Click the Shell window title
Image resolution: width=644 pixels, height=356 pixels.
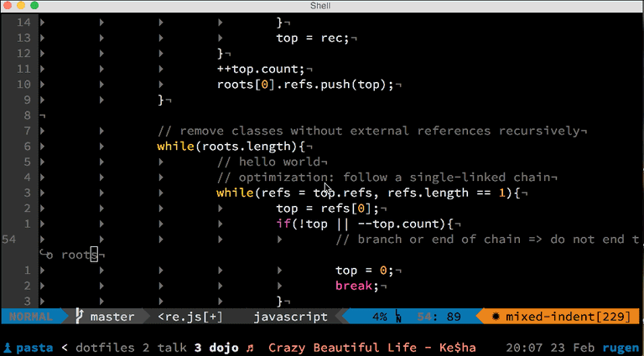click(x=321, y=6)
